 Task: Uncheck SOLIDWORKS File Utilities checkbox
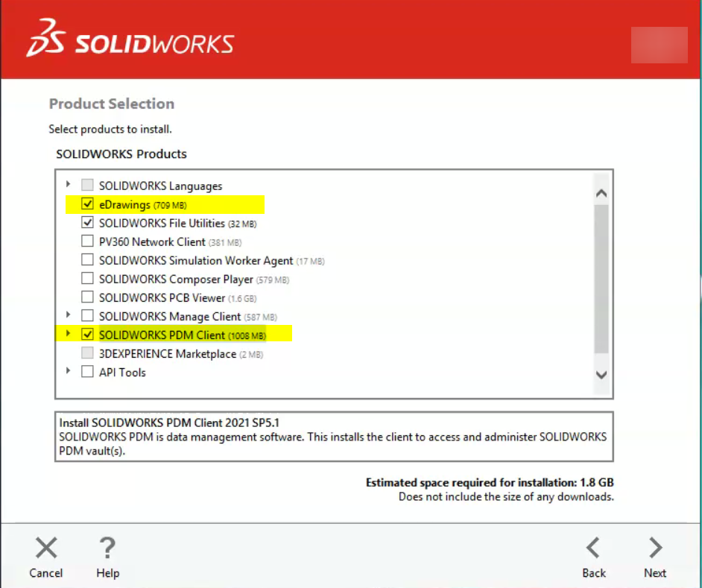(87, 223)
